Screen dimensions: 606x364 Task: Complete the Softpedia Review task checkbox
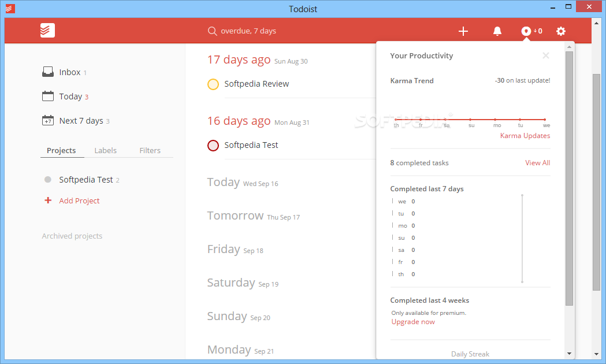[213, 84]
